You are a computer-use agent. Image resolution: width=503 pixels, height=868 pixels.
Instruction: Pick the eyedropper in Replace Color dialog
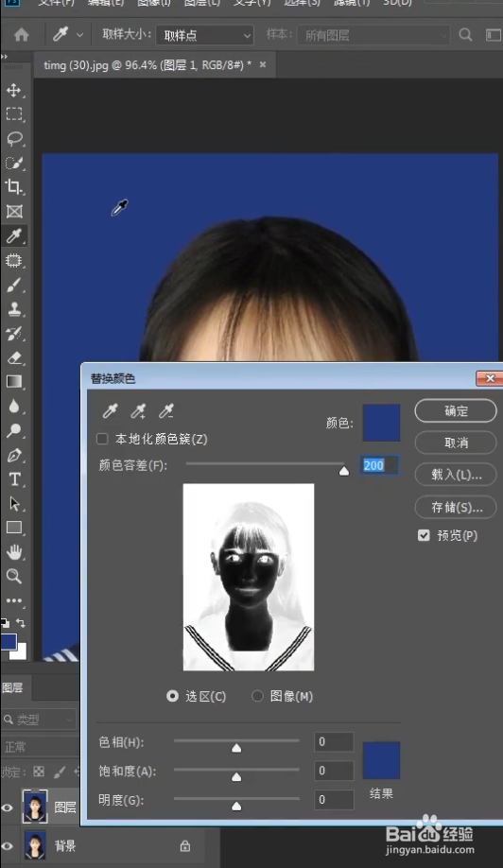[110, 410]
